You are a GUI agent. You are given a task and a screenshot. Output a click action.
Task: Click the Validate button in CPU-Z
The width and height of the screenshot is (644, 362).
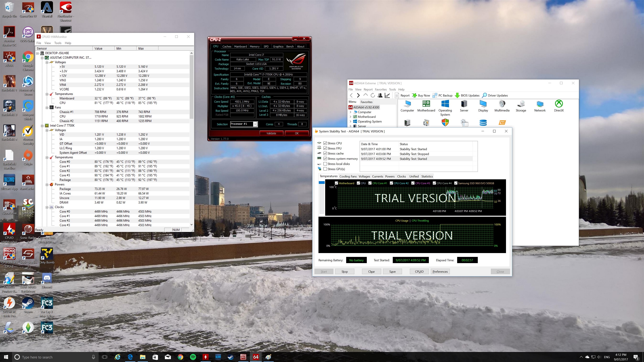[x=271, y=133]
